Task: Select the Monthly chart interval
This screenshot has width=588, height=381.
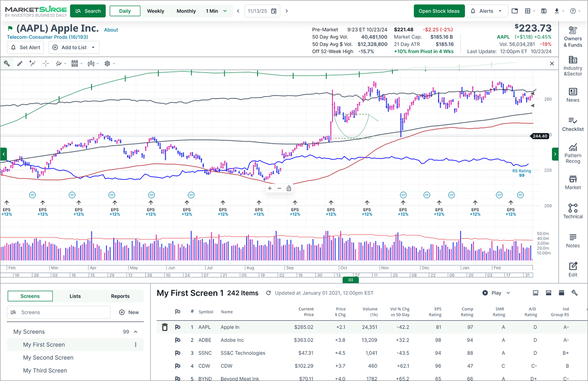Action: [186, 11]
